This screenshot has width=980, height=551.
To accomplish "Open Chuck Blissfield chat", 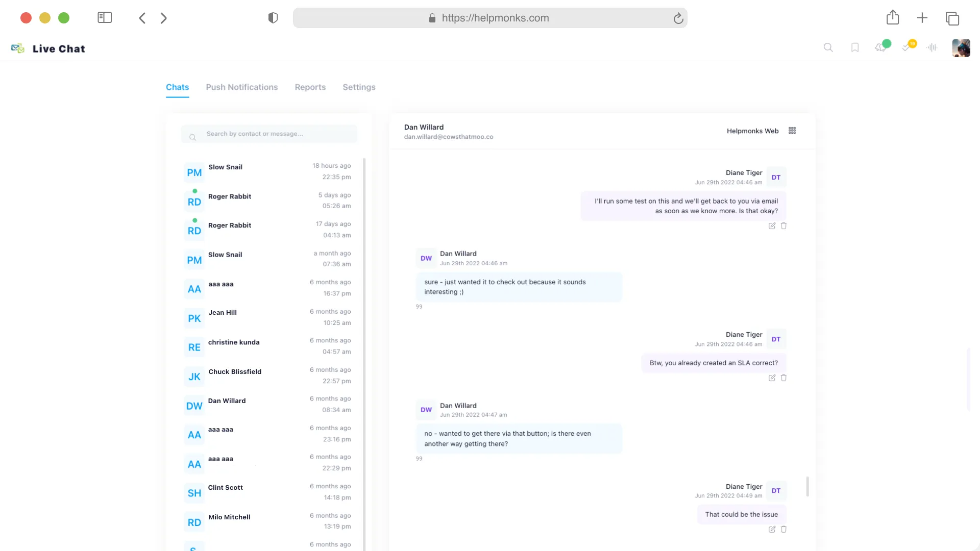I will 268,376.
